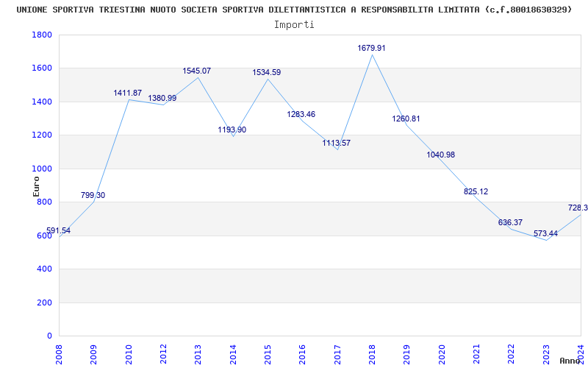Select the 1534.59 data label
The height and width of the screenshot is (368, 588).
click(x=267, y=72)
